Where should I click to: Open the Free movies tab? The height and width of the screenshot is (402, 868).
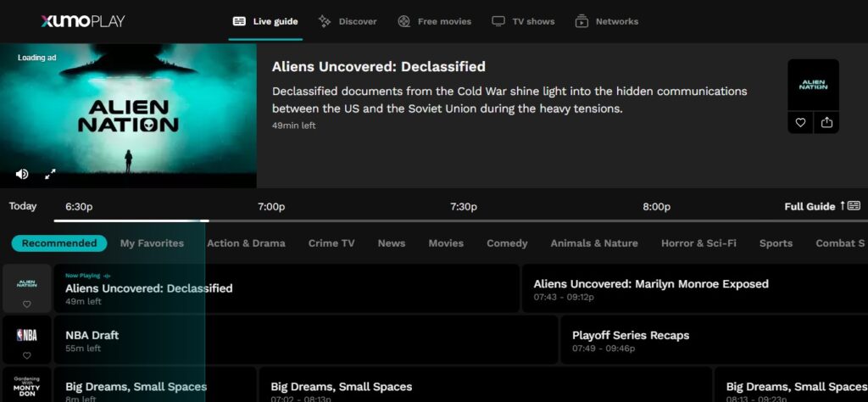(x=435, y=21)
